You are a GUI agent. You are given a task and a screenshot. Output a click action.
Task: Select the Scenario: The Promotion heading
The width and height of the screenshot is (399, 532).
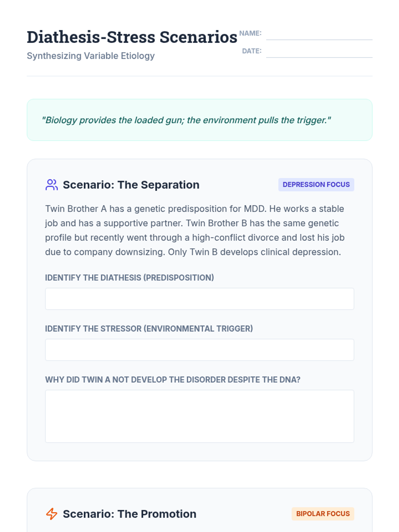point(129,514)
